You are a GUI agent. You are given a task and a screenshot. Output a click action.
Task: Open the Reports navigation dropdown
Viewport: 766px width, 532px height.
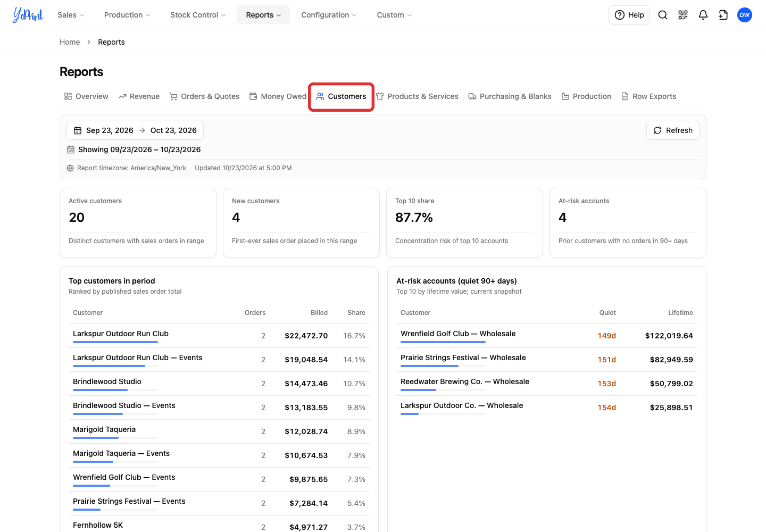tap(264, 15)
